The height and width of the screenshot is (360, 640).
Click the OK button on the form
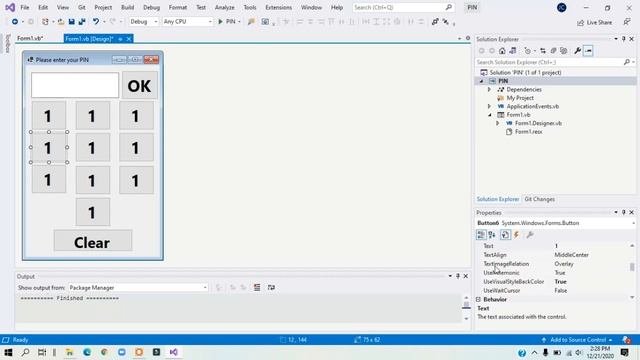(x=140, y=85)
